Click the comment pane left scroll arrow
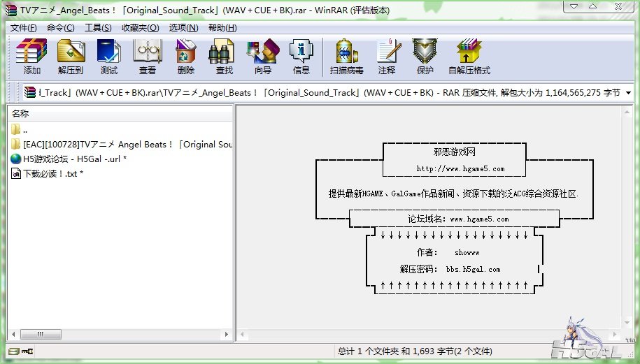The height and width of the screenshot is (364, 640). pyautogui.click(x=242, y=334)
